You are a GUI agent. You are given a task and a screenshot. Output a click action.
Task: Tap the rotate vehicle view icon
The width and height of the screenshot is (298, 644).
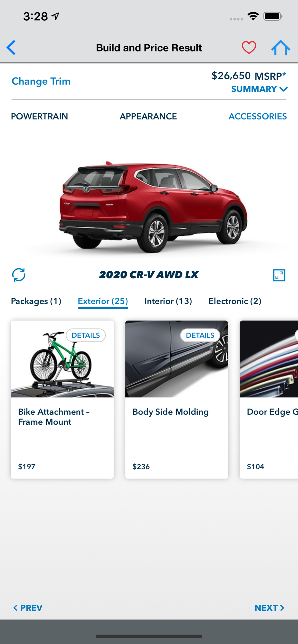[19, 275]
